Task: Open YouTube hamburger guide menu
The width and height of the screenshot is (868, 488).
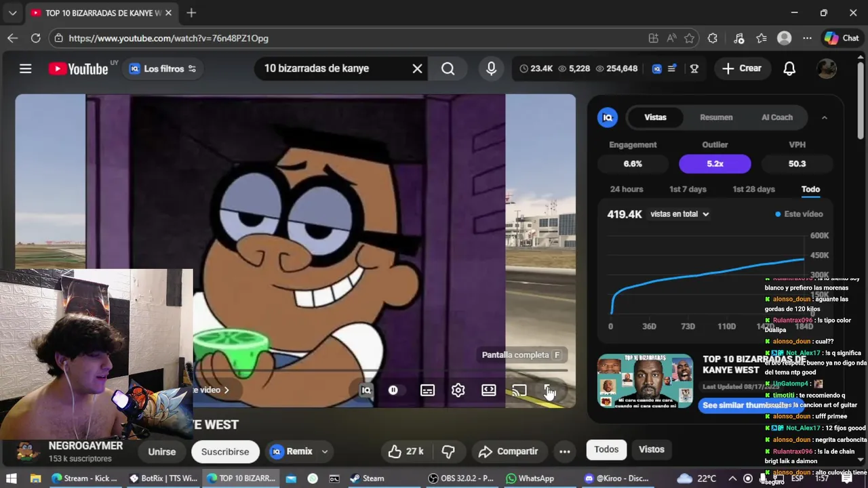Action: pos(25,68)
